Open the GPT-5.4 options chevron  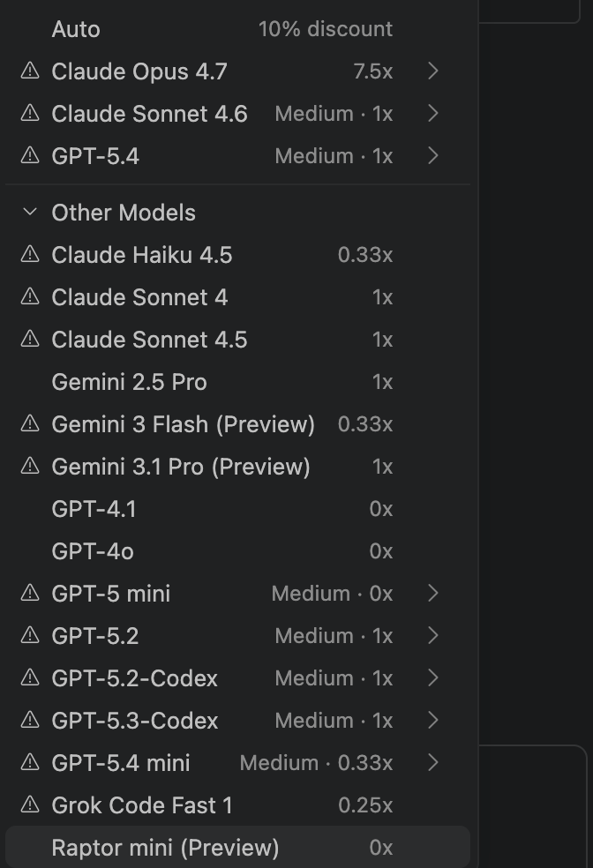click(x=432, y=156)
